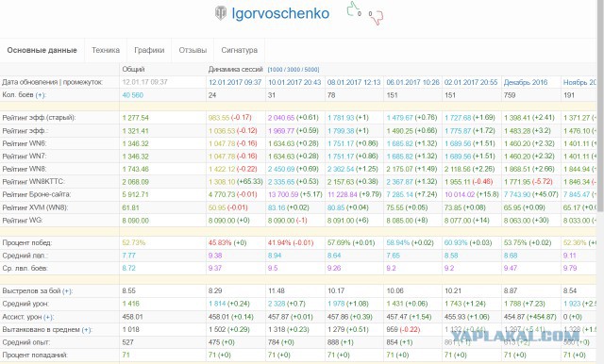Click the Средний опыт row label
Image resolution: width=604 pixels, height=364 pixels.
26,342
